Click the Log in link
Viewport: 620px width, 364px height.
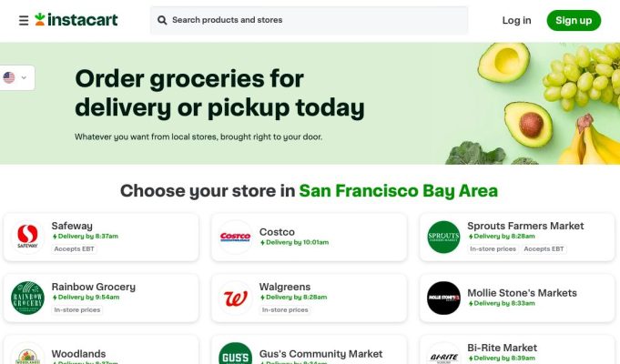pos(516,21)
